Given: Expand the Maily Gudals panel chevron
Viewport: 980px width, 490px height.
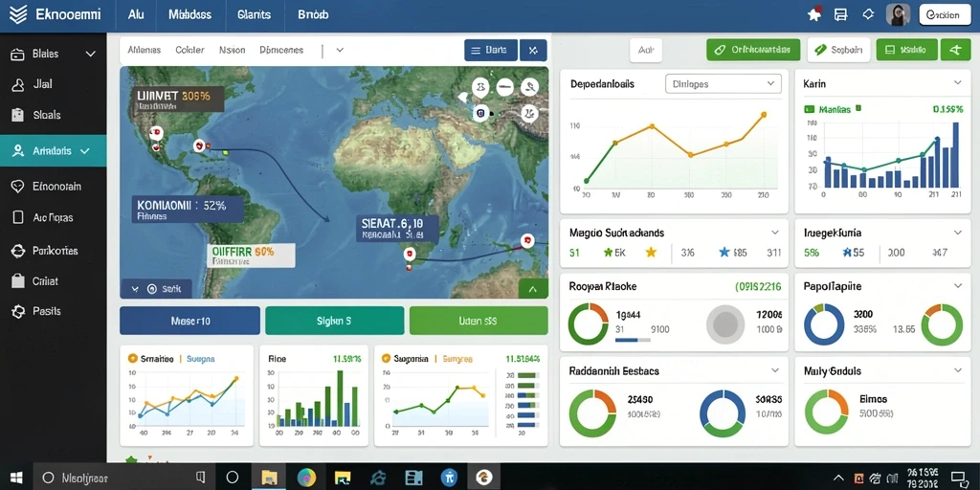Looking at the screenshot, I should pyautogui.click(x=957, y=370).
